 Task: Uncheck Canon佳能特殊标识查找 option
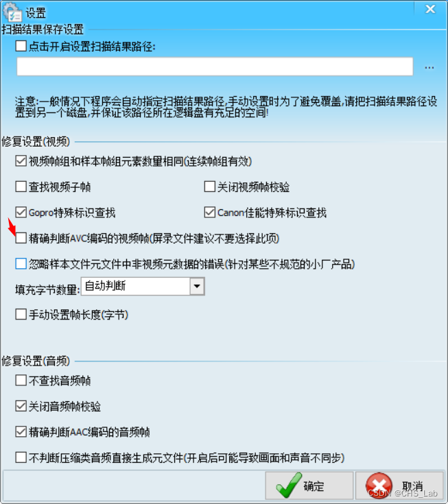tap(210, 212)
